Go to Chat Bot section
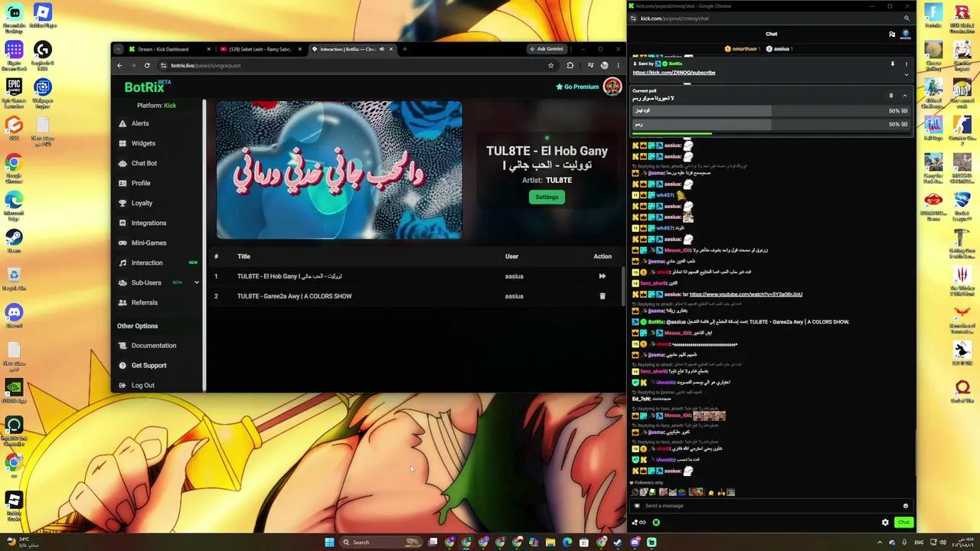The height and width of the screenshot is (551, 980). (x=143, y=163)
